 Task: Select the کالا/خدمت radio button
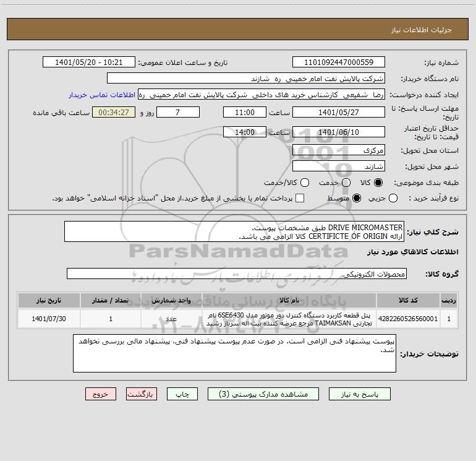305,183
